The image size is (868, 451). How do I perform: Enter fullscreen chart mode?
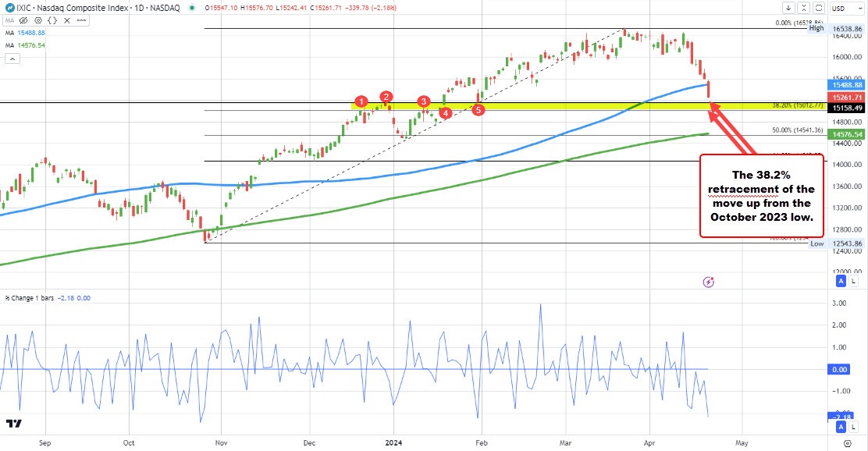pos(818,7)
